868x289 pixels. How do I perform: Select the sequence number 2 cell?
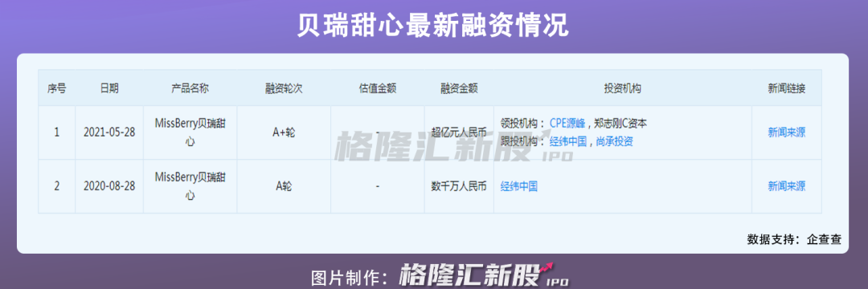pos(56,186)
